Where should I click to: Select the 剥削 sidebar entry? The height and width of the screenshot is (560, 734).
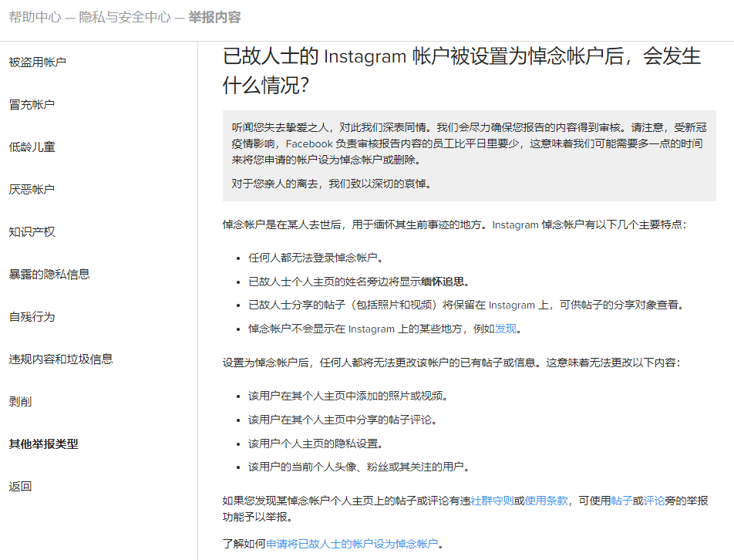20,402
